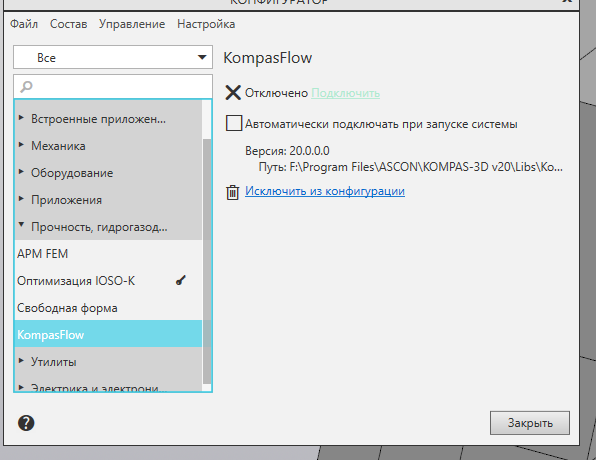Image resolution: width=596 pixels, height=460 pixels.
Task: Click the Подключить link
Action: pyautogui.click(x=346, y=93)
